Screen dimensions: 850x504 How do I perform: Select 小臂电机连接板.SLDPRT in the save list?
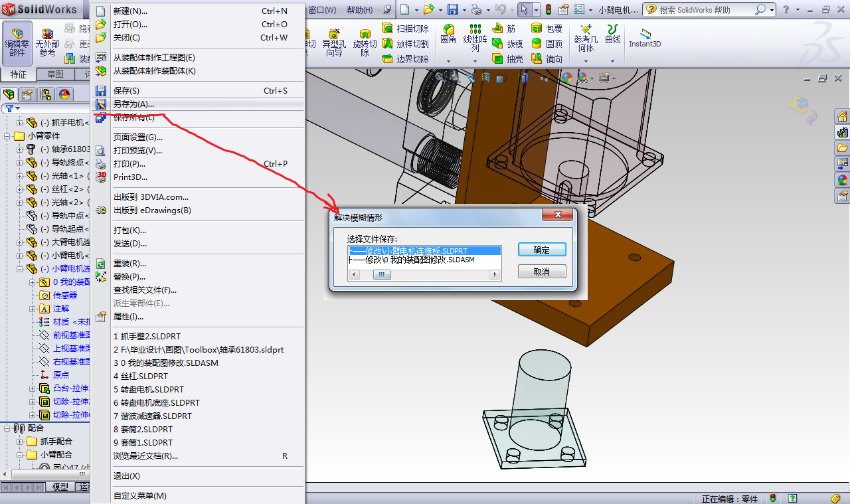424,251
